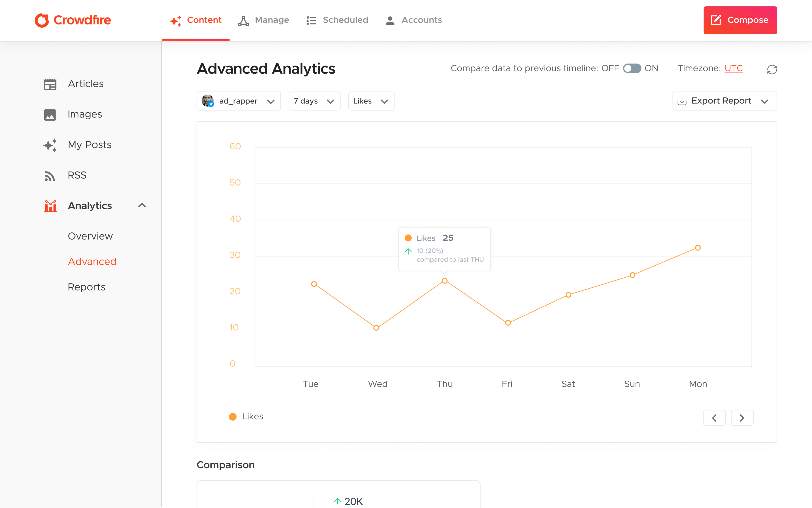This screenshot has width=812, height=508.
Task: Click the Compose button
Action: click(740, 20)
